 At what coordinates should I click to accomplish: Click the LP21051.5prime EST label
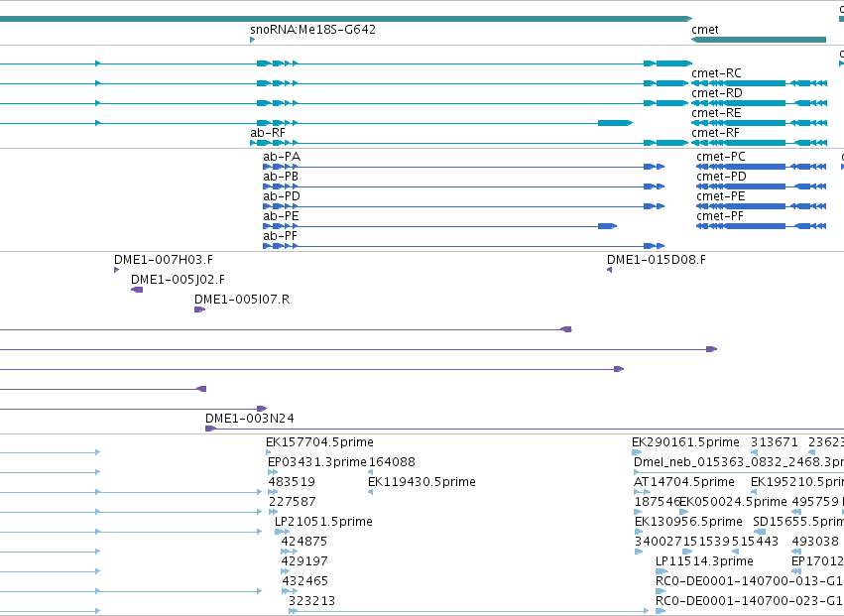coord(323,523)
